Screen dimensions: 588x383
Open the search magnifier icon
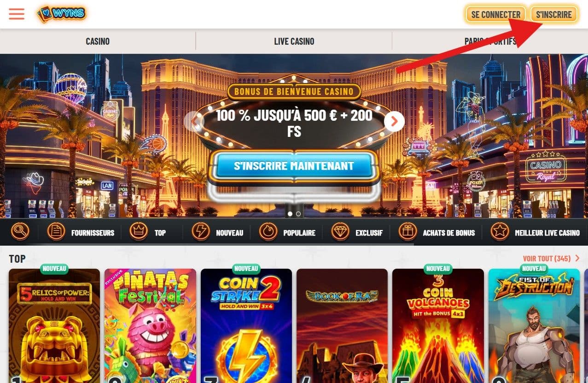[20, 231]
